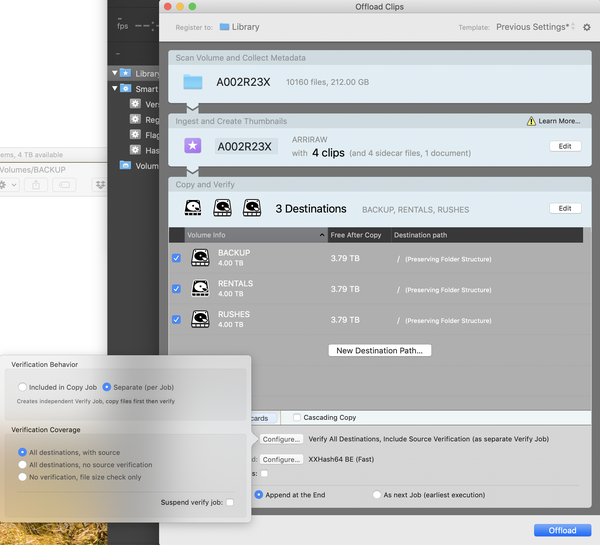Click the RENTALS volume drive icon
The width and height of the screenshot is (600, 545).
tap(200, 289)
